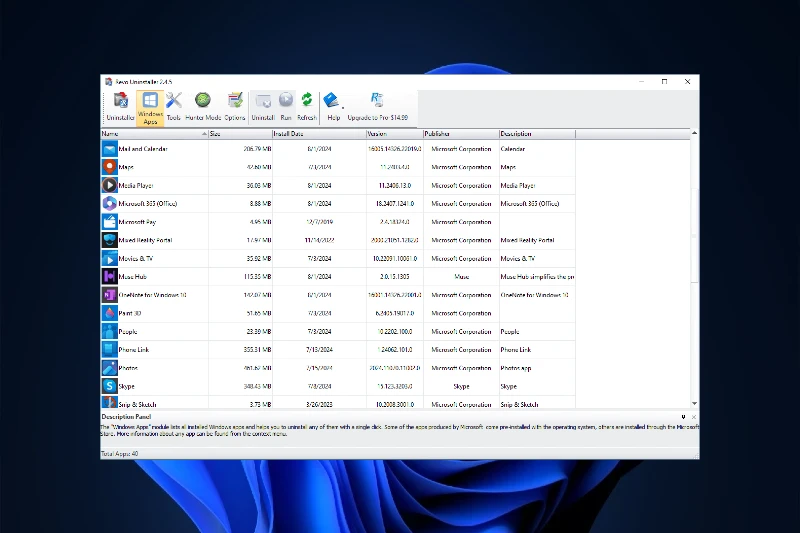Click the Uninstall toolbar button
This screenshot has width=800, height=533.
click(x=263, y=108)
